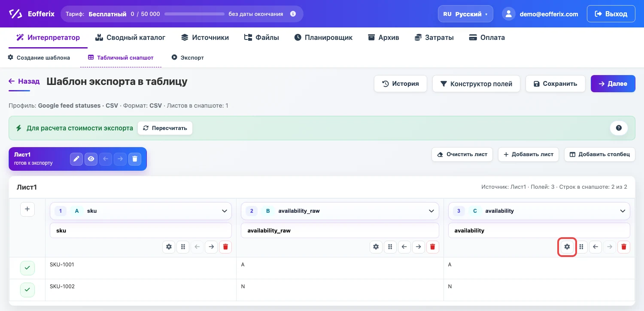Click drag handle for sku column

coord(183,247)
